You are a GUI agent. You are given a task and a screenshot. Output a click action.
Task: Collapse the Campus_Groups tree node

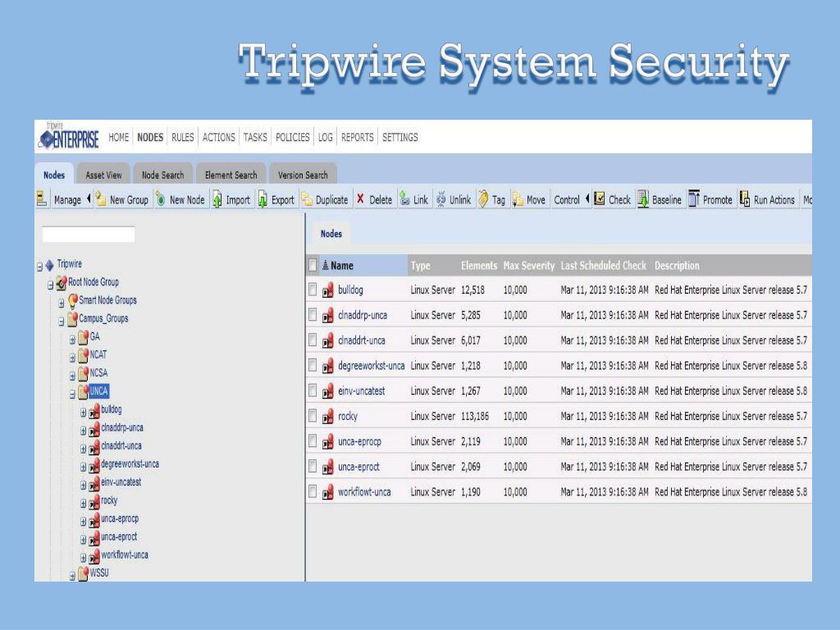coord(61,322)
